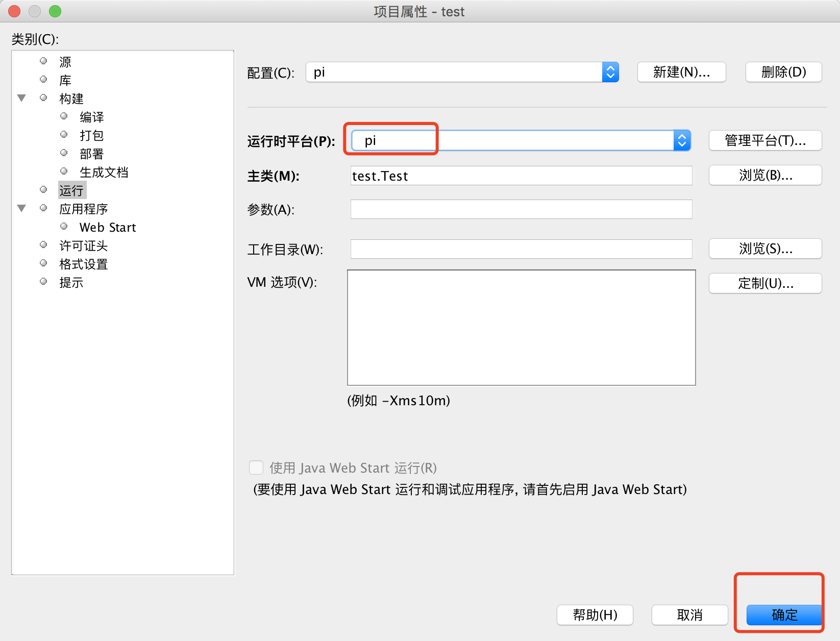Select the 源 category
The width and height of the screenshot is (840, 641).
click(65, 62)
